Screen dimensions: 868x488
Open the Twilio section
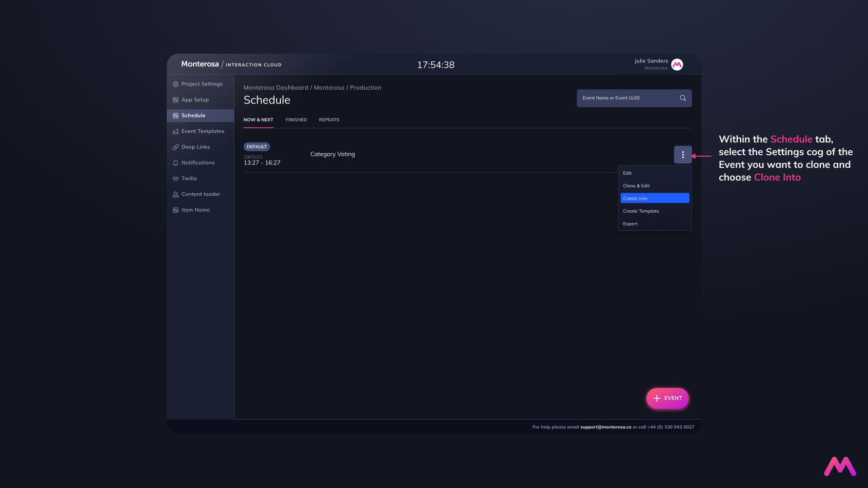point(200,179)
